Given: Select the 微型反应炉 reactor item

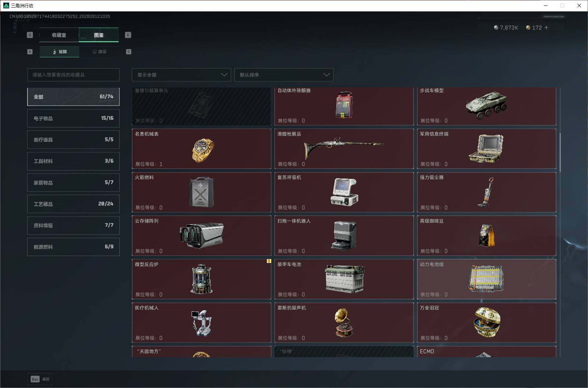Looking at the screenshot, I should 202,279.
